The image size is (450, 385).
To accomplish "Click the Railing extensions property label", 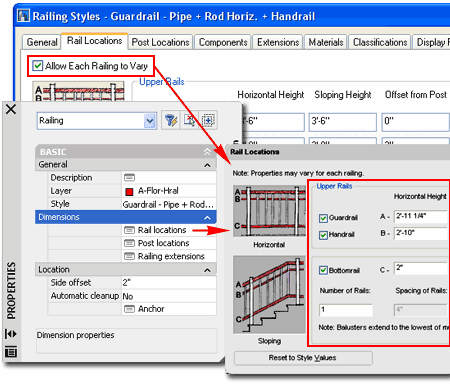I will pyautogui.click(x=171, y=256).
